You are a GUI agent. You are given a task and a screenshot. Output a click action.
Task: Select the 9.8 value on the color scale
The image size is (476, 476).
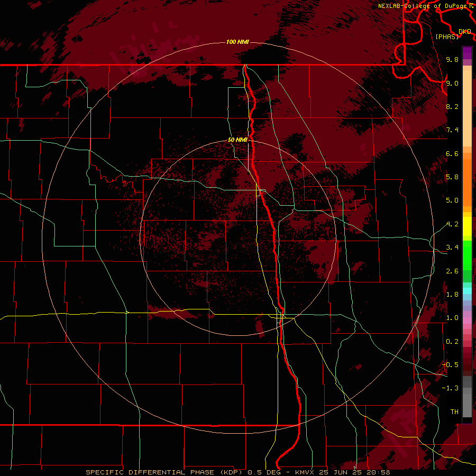click(452, 59)
